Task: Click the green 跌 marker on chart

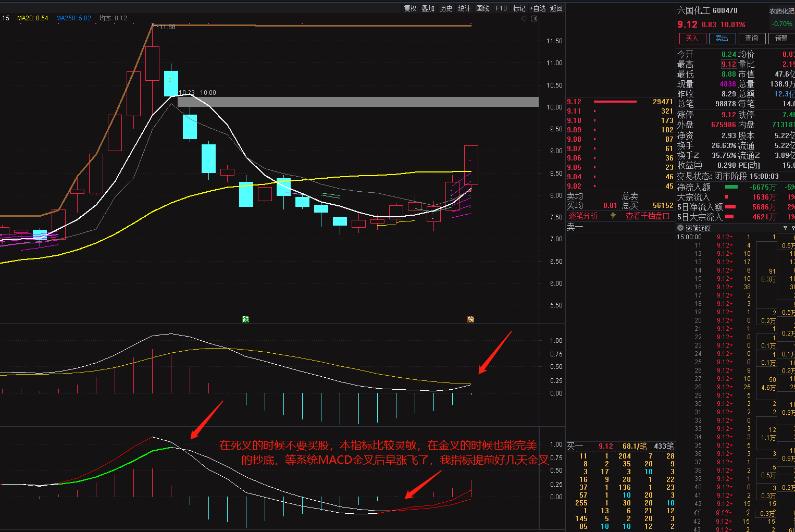Action: pyautogui.click(x=246, y=319)
